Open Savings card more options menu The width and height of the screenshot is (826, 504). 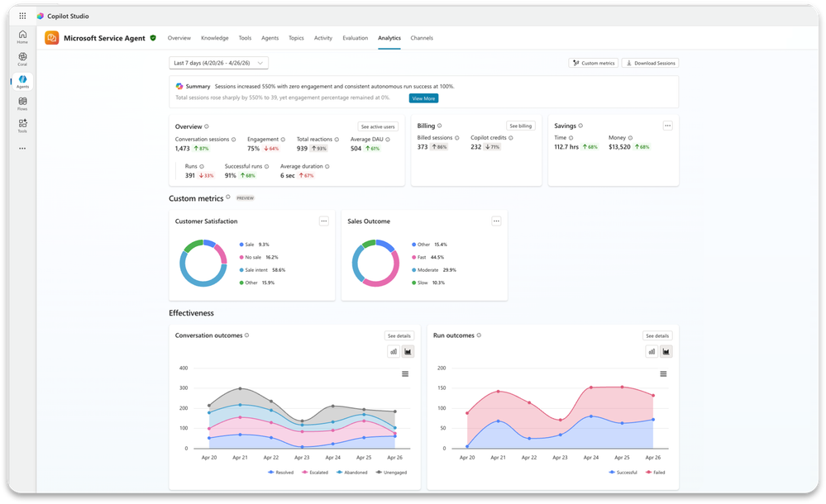click(x=667, y=126)
